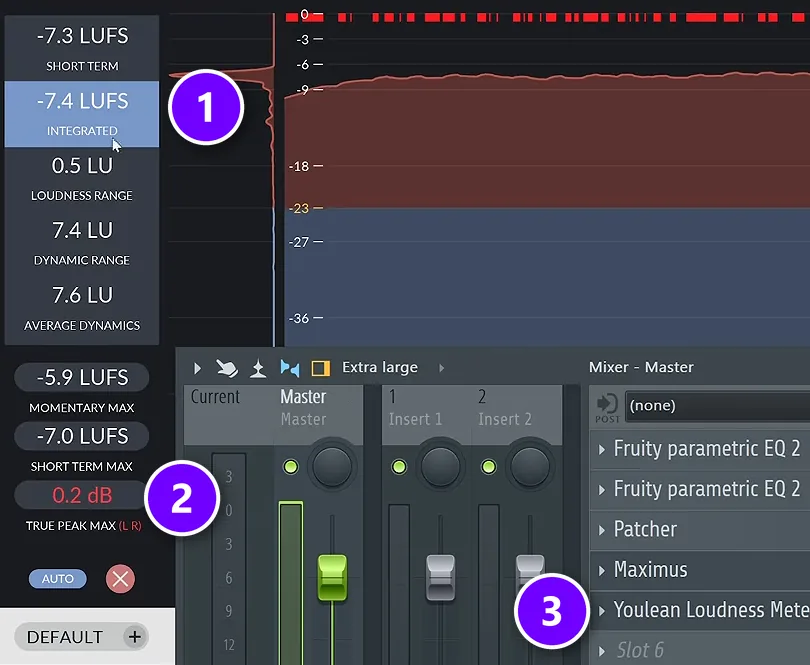The width and height of the screenshot is (810, 665).
Task: Click the Master track pan knob
Action: coord(332,467)
